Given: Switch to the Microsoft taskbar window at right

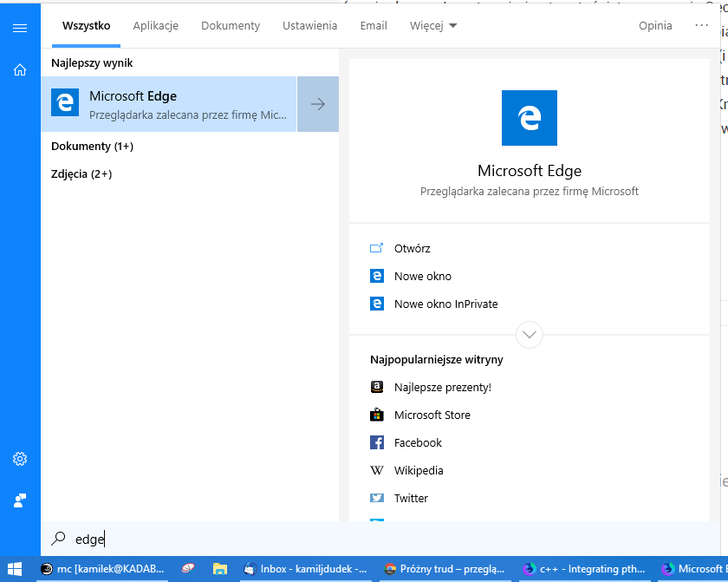Looking at the screenshot, I should pos(693,569).
